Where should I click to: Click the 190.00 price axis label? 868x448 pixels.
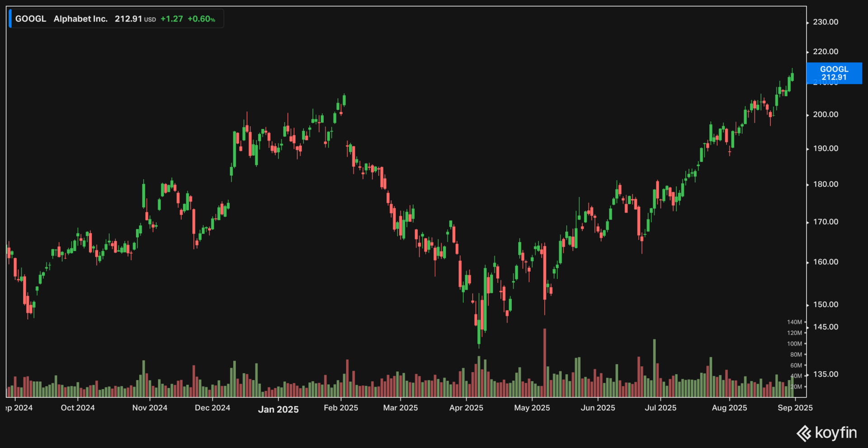826,149
